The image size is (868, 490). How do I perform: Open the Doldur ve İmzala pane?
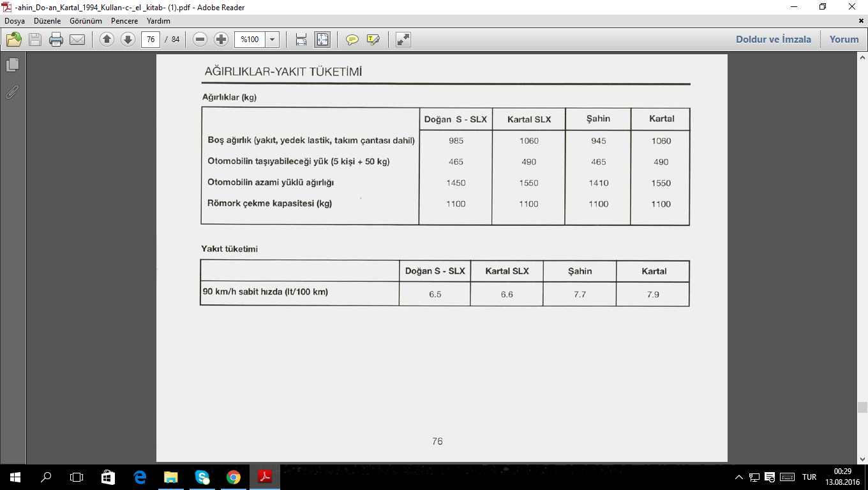pos(774,40)
